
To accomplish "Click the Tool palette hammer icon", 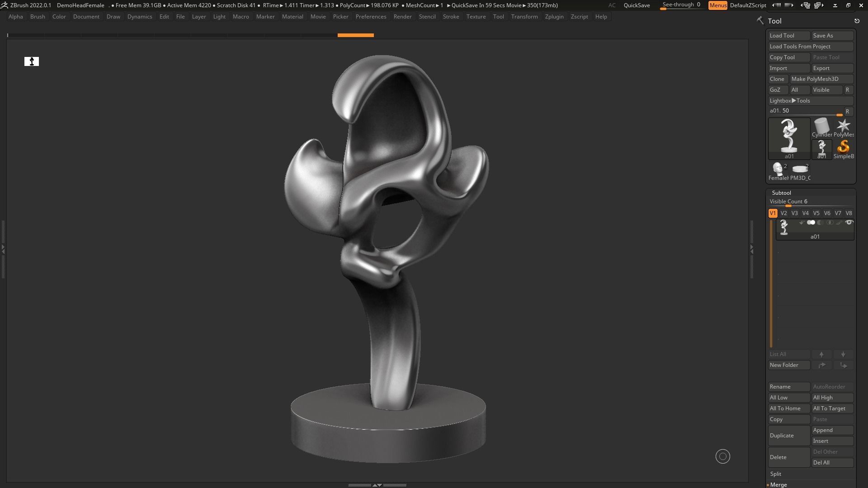I will (x=760, y=21).
